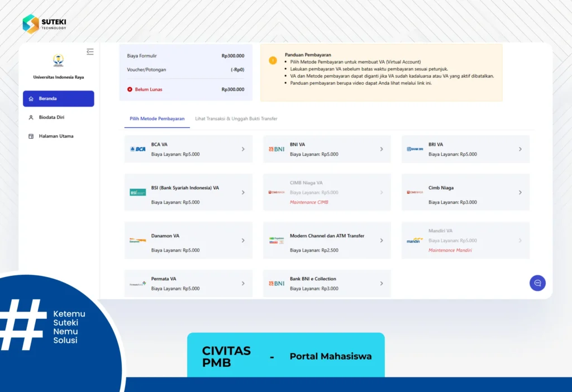Open the Permata VA chevron arrow
Screen dimensions: 572x392
click(x=243, y=283)
